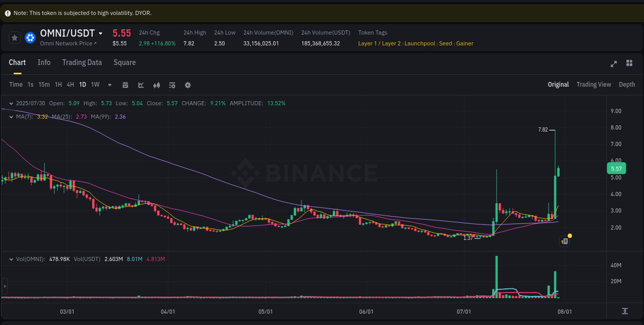Image resolution: width=644 pixels, height=325 pixels.
Task: Open the extra timeframes dropdown arrow
Action: click(x=109, y=85)
